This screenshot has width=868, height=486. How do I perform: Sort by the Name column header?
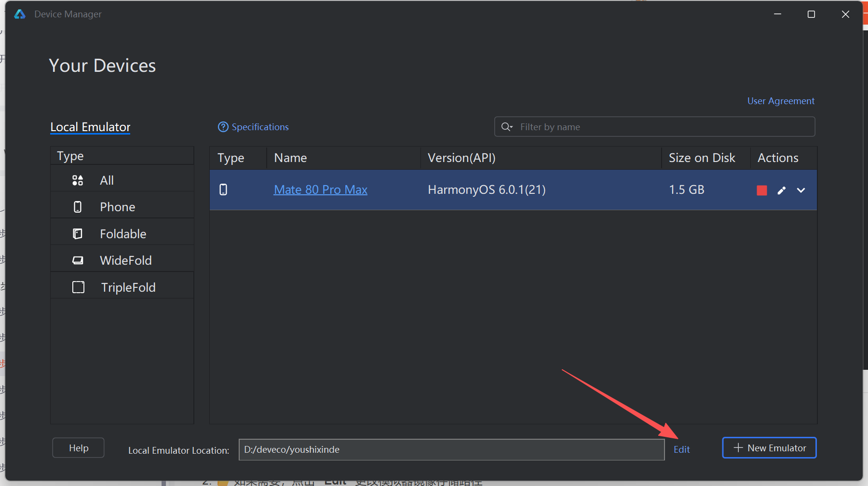tap(343, 158)
